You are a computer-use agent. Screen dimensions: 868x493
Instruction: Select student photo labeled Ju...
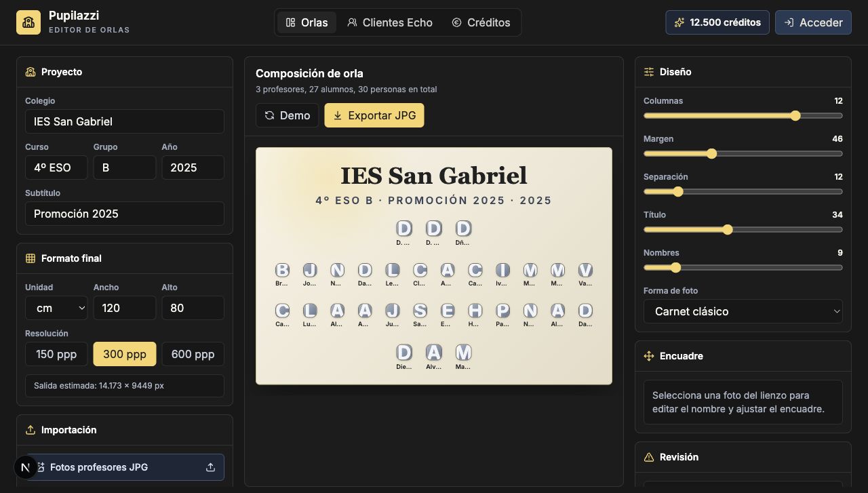[392, 311]
